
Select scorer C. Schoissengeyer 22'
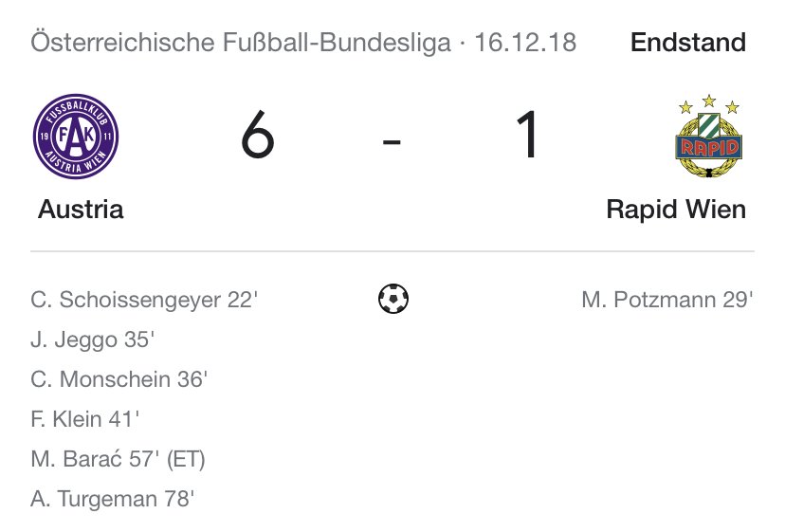(x=144, y=301)
